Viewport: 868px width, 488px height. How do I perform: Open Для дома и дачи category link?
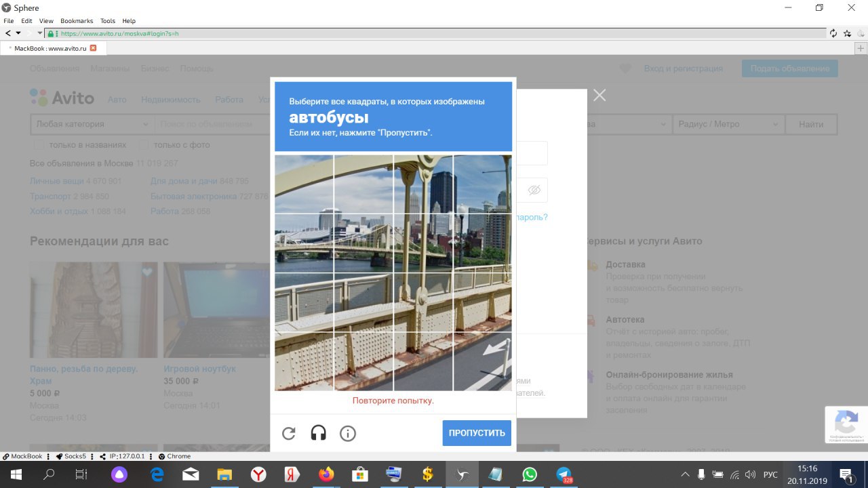184,181
